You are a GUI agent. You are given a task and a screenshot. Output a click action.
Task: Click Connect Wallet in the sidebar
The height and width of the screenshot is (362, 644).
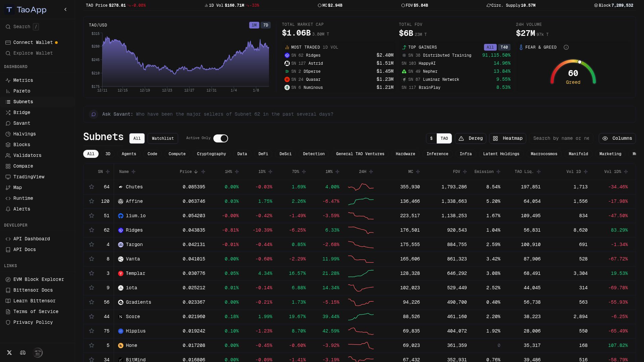pyautogui.click(x=33, y=42)
